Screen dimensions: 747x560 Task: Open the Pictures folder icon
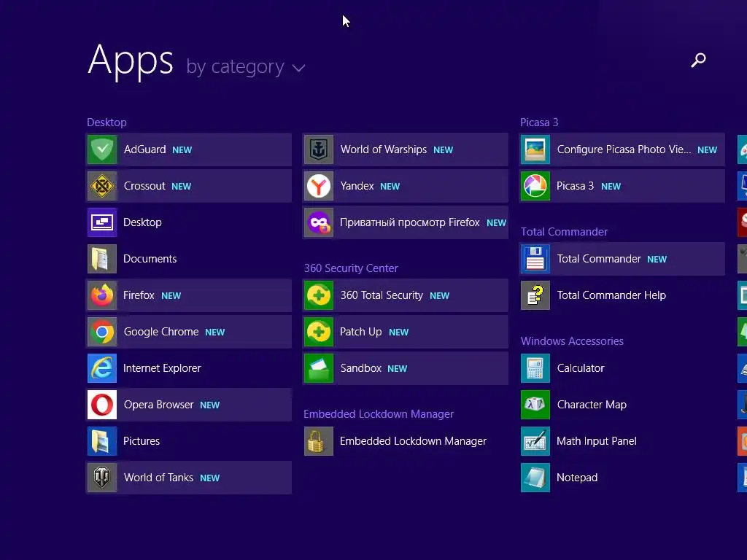[102, 441]
